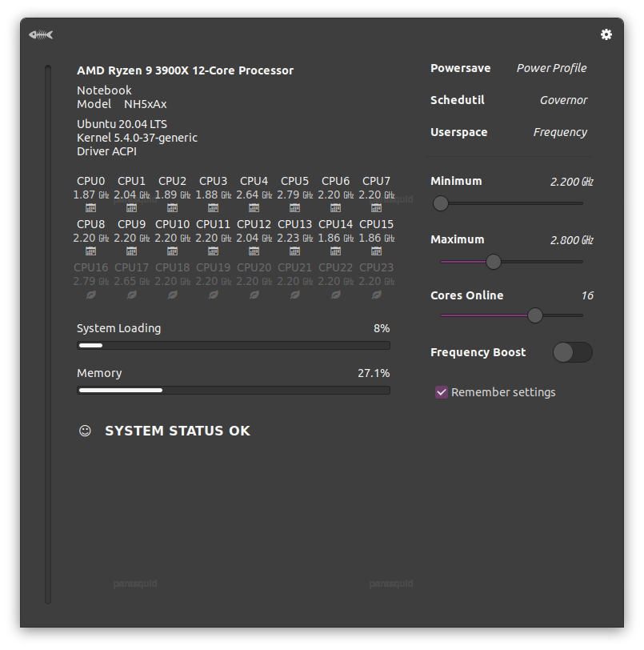This screenshot has height=650, width=644.
Task: Click the leaf icon under CPU16
Action: pos(90,295)
